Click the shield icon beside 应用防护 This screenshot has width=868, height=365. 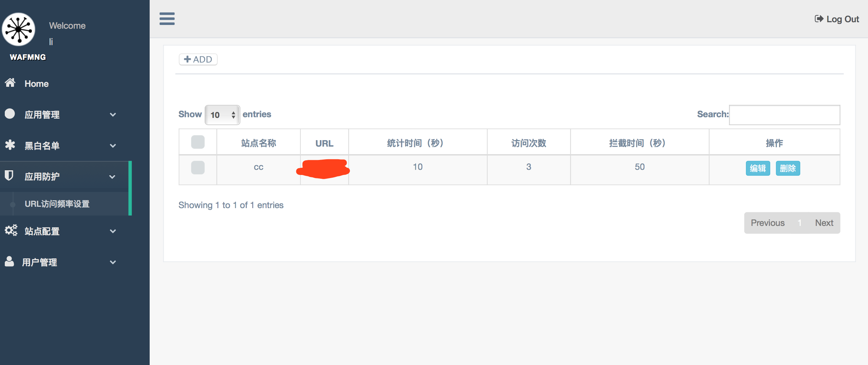tap(9, 176)
